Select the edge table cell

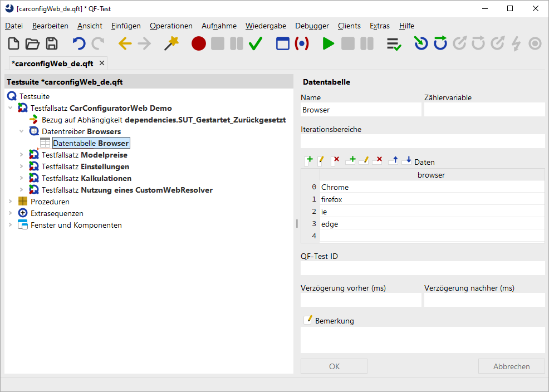tap(432, 224)
